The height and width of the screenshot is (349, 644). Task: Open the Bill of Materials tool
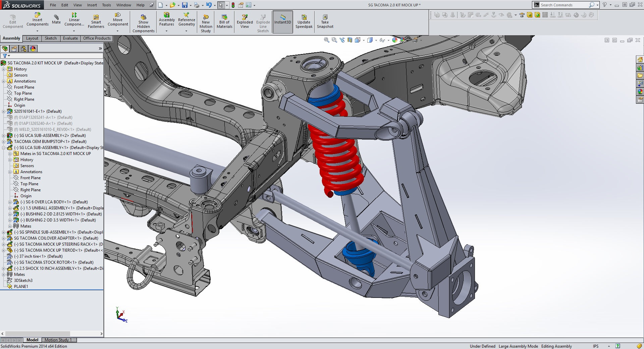pos(224,21)
